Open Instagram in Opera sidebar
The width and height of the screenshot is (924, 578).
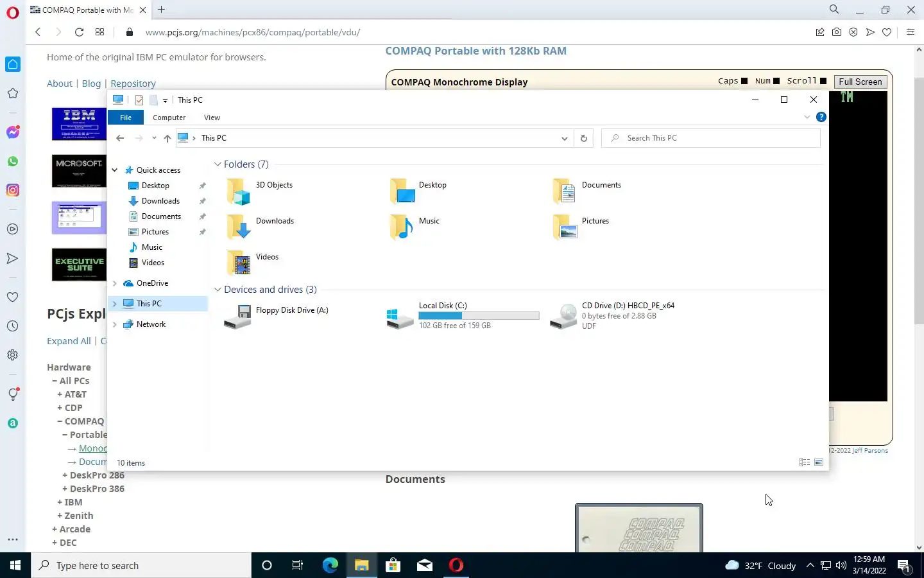(13, 190)
